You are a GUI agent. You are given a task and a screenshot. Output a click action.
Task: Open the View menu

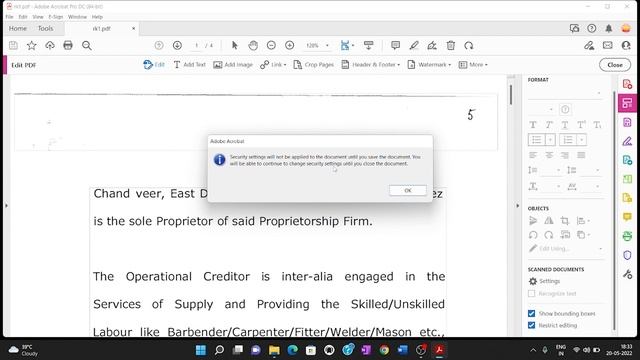38,17
